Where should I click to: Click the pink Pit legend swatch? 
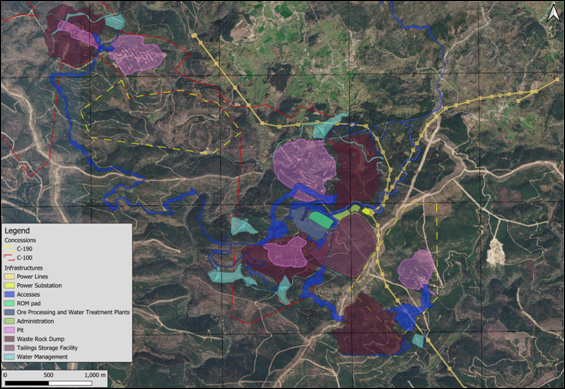point(9,330)
